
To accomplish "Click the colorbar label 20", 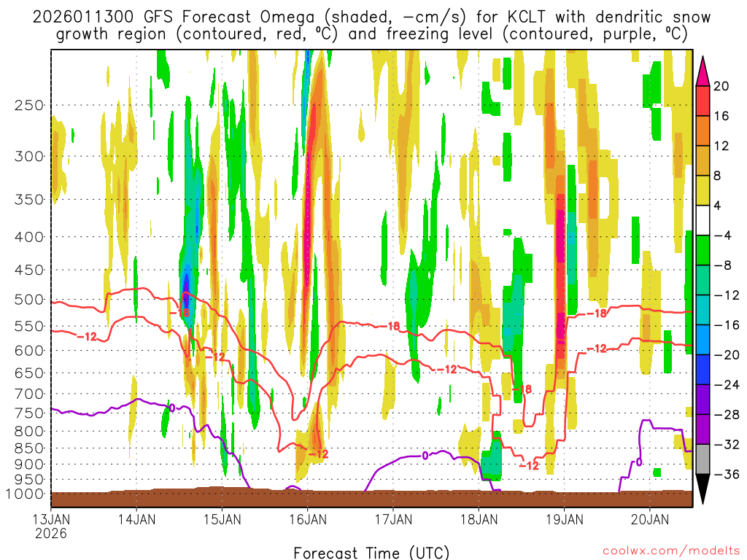I will tap(721, 86).
